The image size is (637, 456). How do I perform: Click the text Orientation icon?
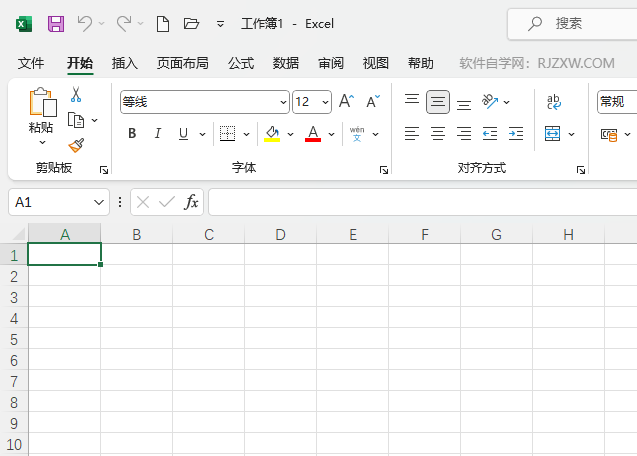(490, 101)
